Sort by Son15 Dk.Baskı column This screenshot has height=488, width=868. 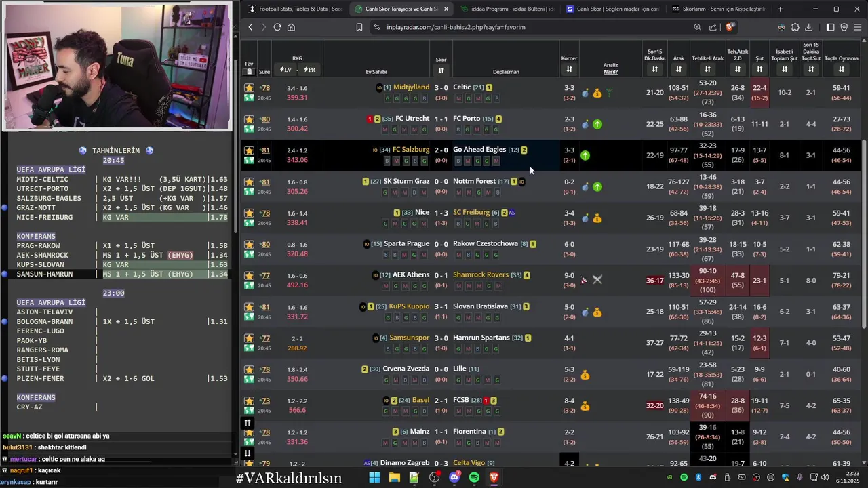click(654, 69)
